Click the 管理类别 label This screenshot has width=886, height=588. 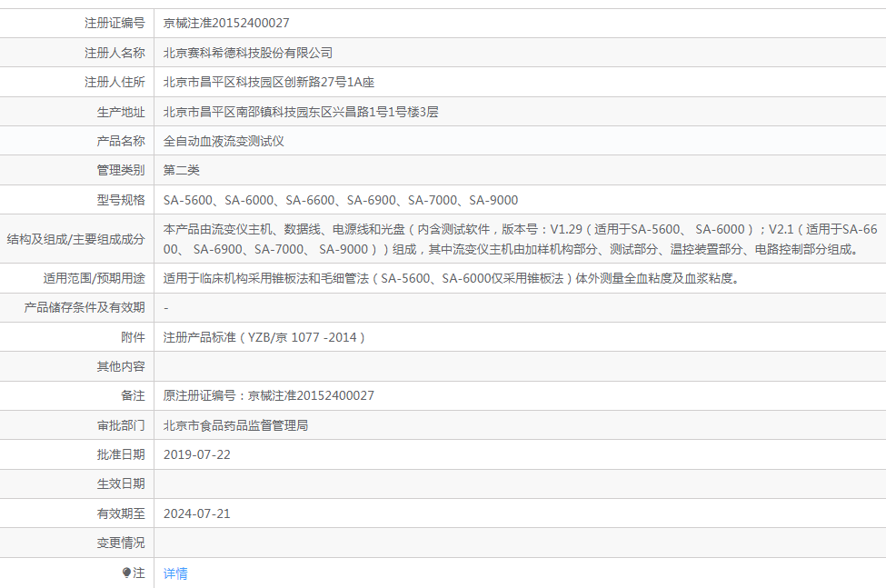point(121,171)
